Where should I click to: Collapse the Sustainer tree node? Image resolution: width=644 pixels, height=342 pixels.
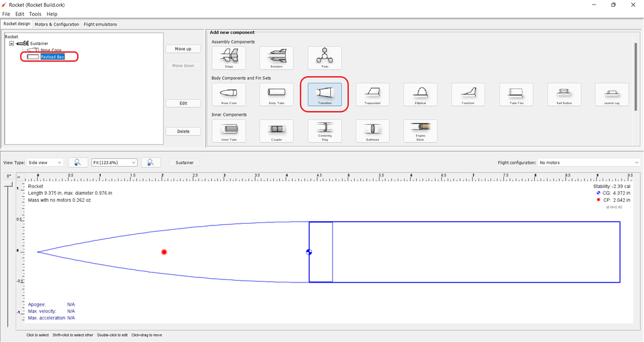11,43
